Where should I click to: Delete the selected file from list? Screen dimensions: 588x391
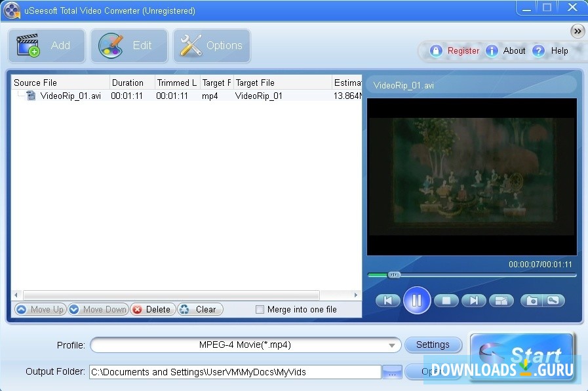[x=153, y=309]
